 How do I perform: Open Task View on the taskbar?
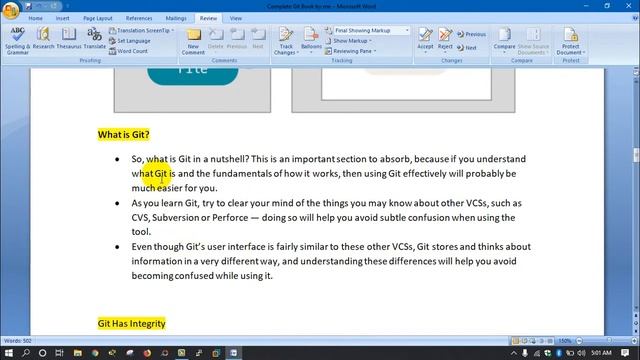[x=60, y=353]
